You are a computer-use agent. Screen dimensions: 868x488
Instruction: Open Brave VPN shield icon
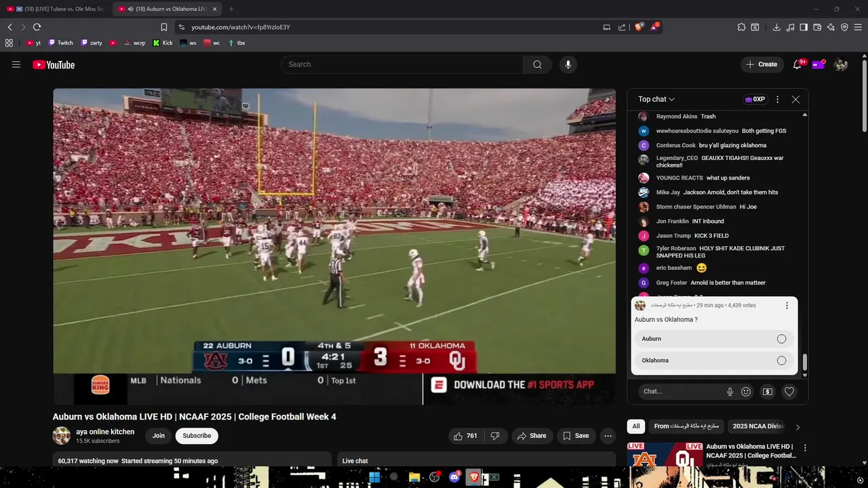tap(844, 27)
